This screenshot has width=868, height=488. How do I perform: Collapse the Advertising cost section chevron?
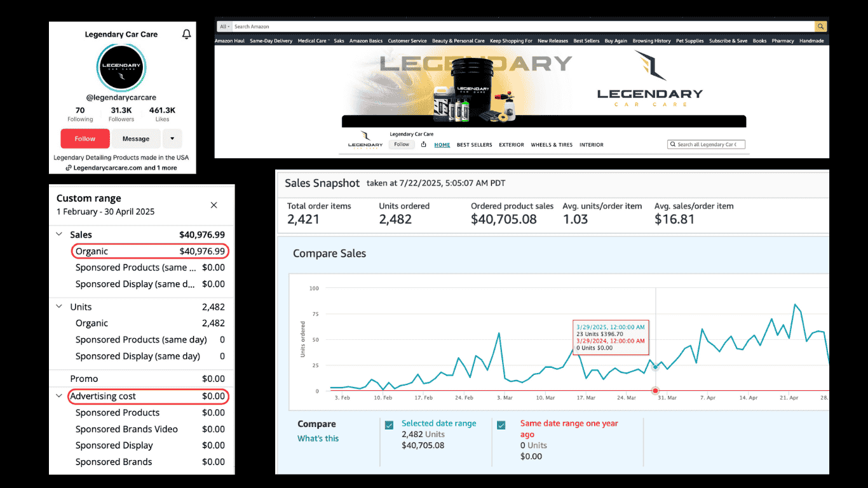(x=59, y=396)
